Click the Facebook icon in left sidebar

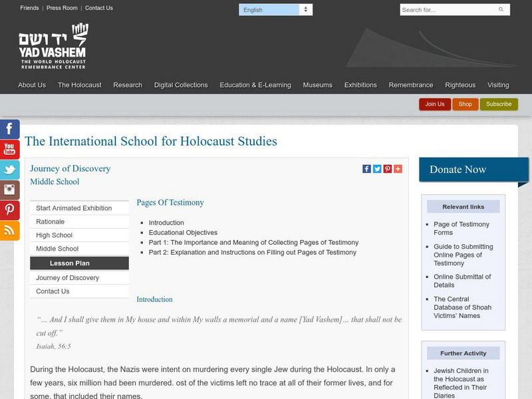pos(9,129)
